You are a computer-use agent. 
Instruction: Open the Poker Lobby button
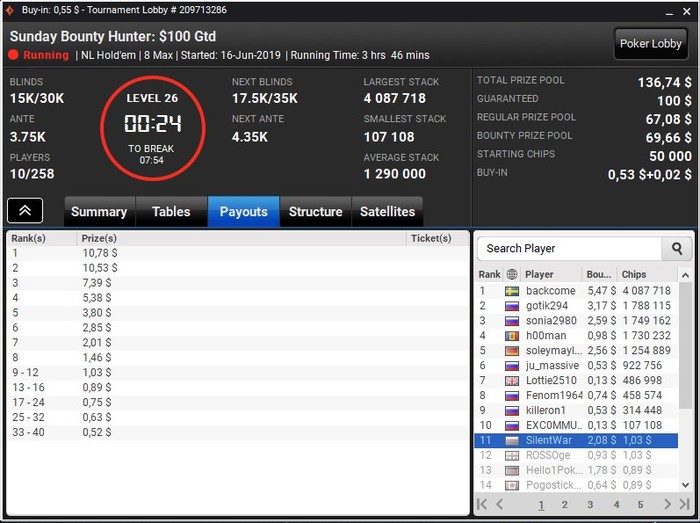click(x=650, y=44)
